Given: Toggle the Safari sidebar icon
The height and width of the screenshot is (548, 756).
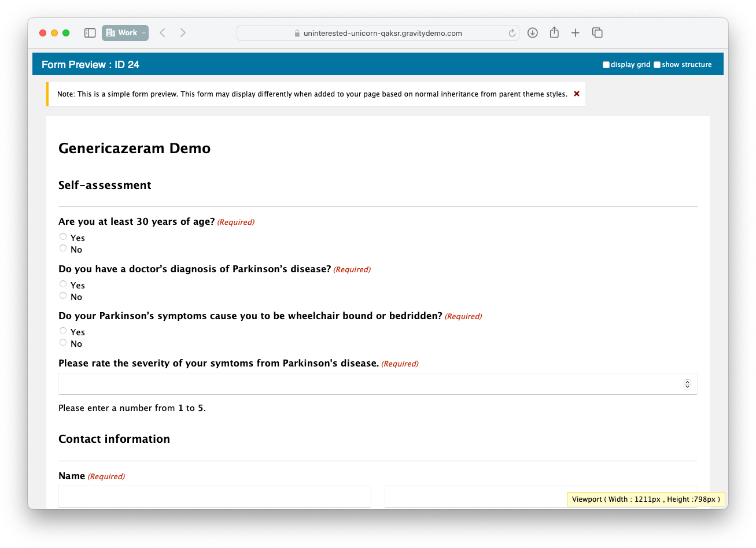Looking at the screenshot, I should tap(90, 33).
